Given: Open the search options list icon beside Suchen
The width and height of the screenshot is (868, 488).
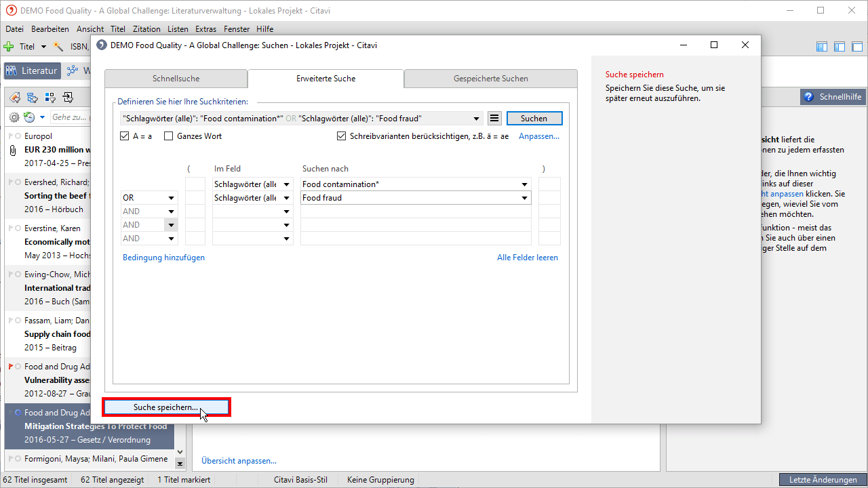Looking at the screenshot, I should (494, 119).
